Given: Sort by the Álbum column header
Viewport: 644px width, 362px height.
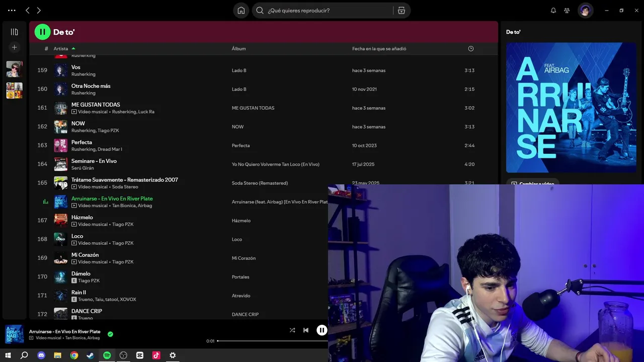Looking at the screenshot, I should pyautogui.click(x=238, y=49).
